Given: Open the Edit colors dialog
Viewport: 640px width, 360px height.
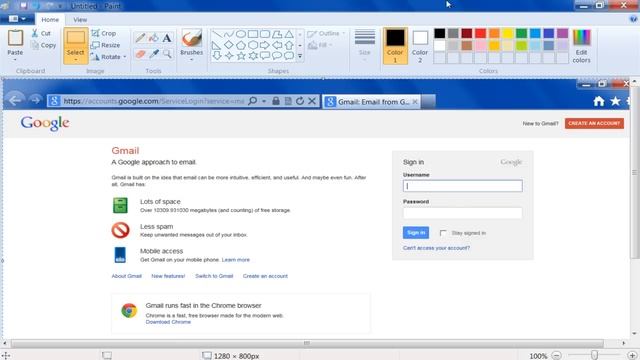Looking at the screenshot, I should click(x=582, y=46).
